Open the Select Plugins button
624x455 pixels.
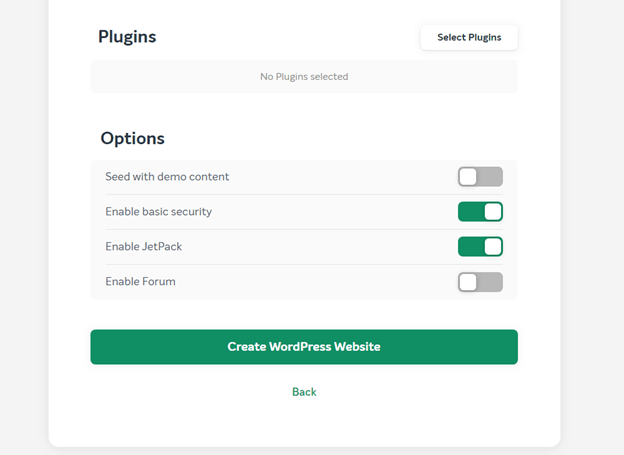click(x=469, y=37)
